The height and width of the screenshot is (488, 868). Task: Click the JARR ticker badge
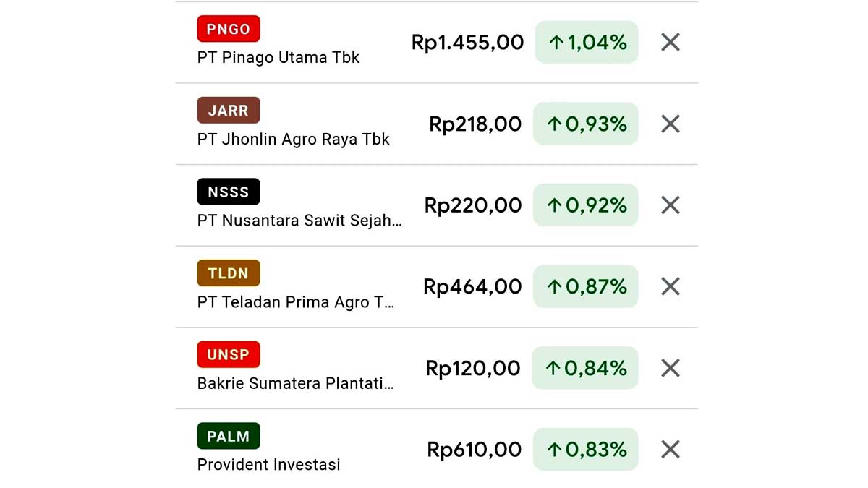[229, 110]
